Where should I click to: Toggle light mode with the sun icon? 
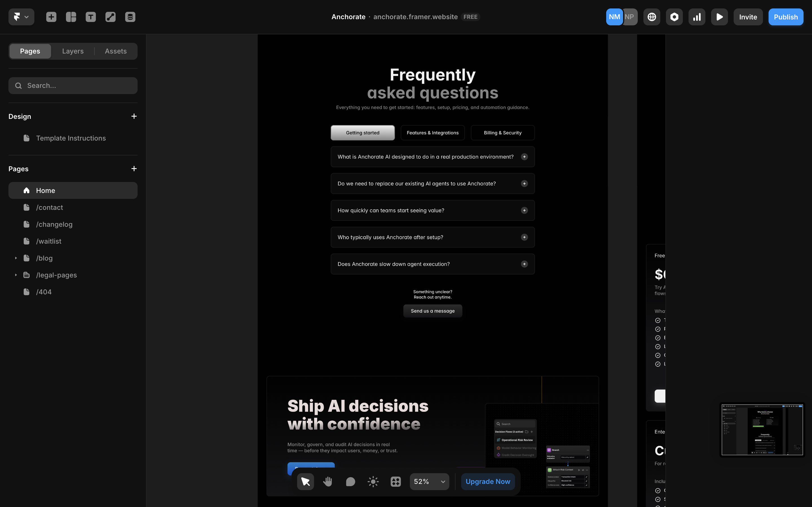point(372,481)
